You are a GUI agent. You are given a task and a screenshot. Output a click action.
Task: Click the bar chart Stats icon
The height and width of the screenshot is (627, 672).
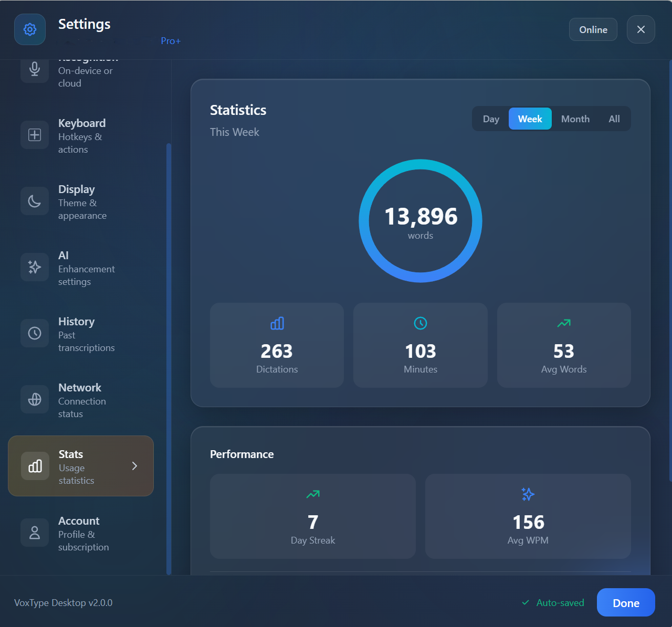tap(35, 466)
